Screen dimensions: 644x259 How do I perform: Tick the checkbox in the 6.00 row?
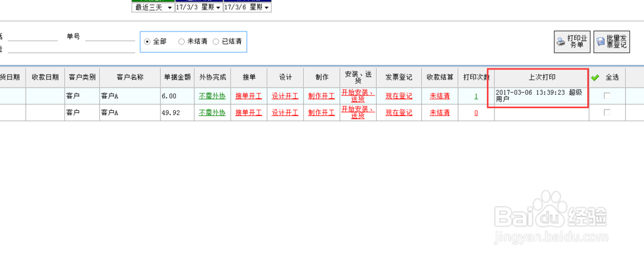coord(607,96)
